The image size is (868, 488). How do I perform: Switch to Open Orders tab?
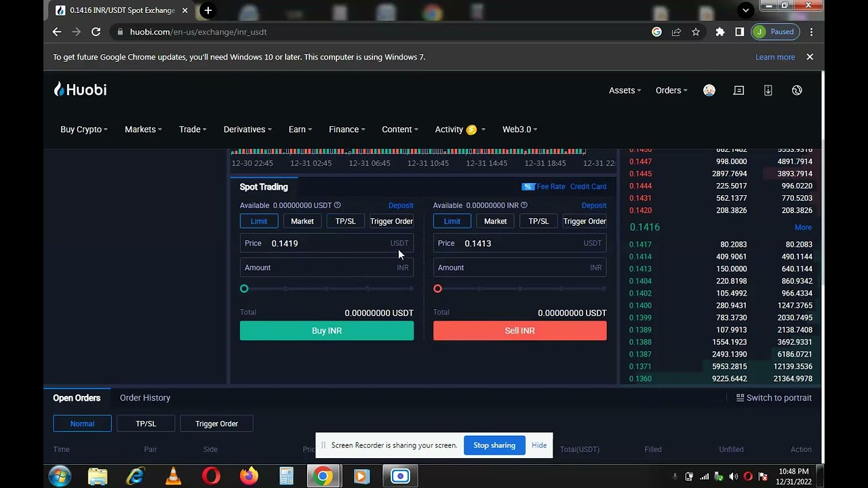(77, 398)
